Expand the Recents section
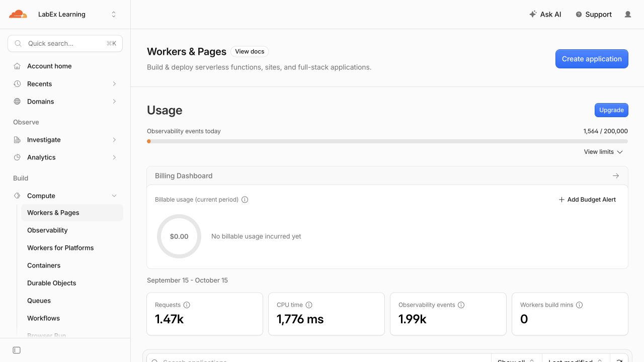 (65, 84)
